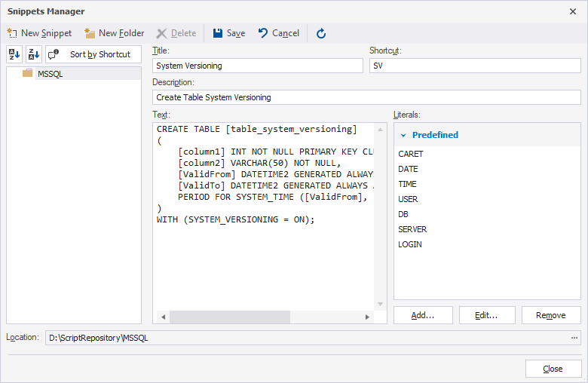This screenshot has height=383, width=588.
Task: Click the Close button at bottom
Action: [x=553, y=369]
